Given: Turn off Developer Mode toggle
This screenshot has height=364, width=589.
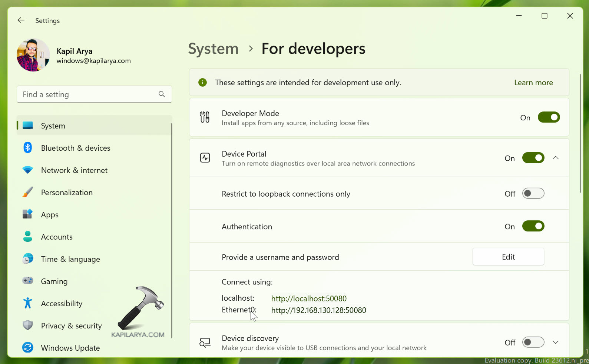Looking at the screenshot, I should 549,117.
